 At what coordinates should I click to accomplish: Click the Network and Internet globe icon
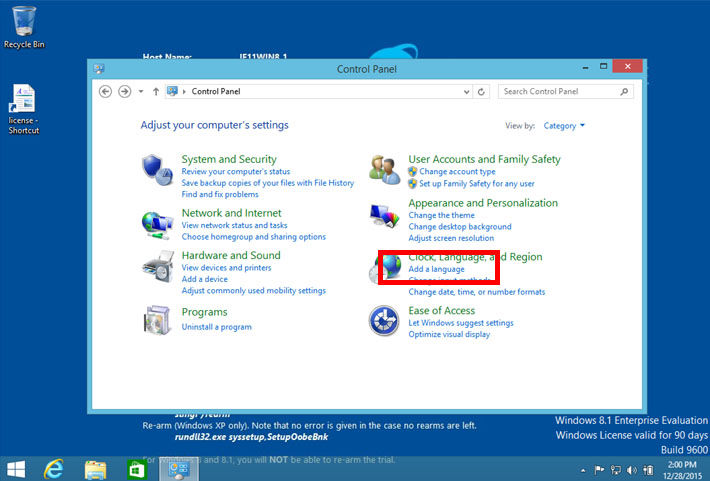pyautogui.click(x=155, y=223)
